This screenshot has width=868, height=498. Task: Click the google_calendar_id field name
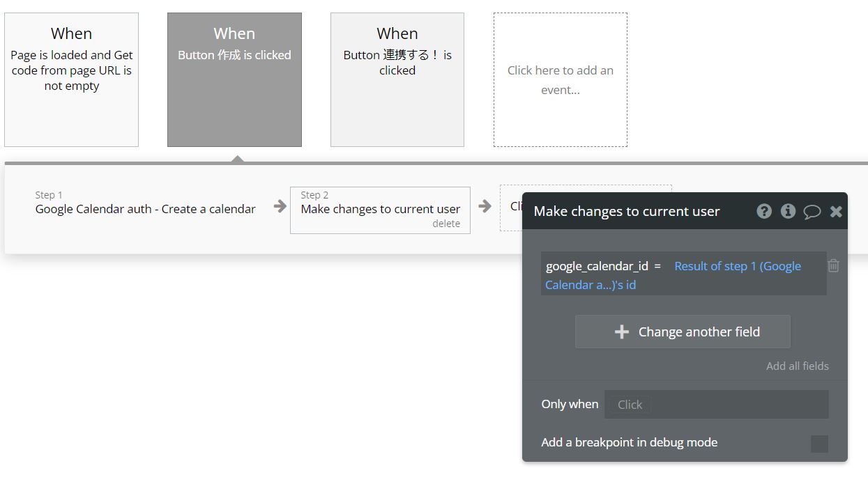click(x=597, y=266)
